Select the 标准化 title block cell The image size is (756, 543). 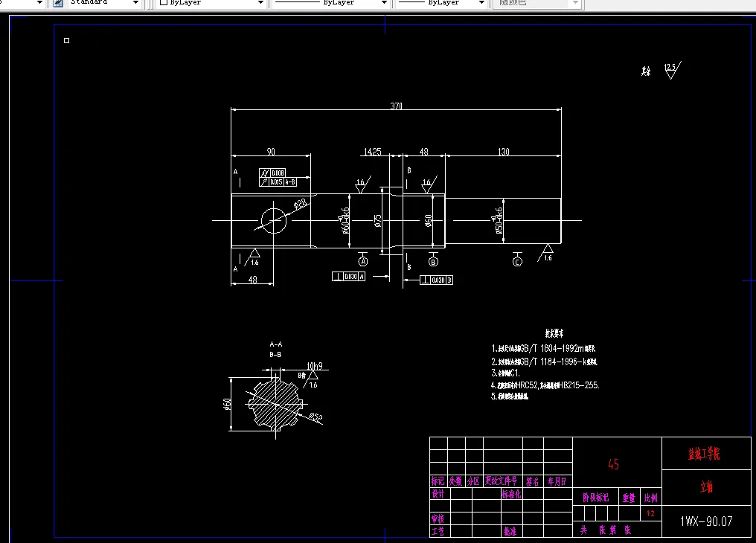pos(511,494)
